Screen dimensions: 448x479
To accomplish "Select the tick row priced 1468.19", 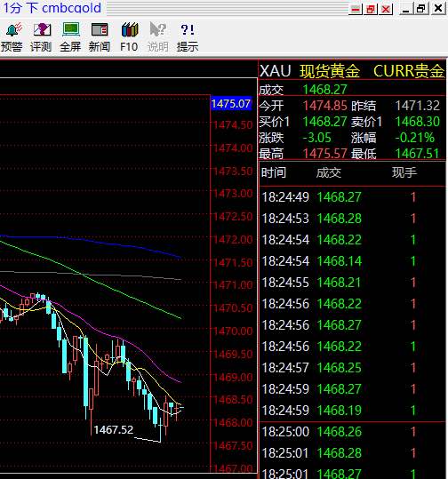I will click(x=352, y=411).
